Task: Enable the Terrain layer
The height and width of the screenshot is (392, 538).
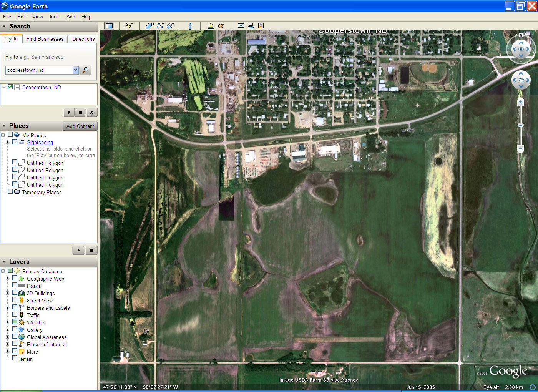Action: 15,358
